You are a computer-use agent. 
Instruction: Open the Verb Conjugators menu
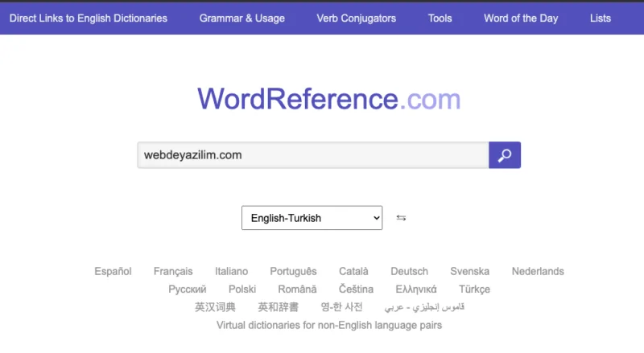point(356,18)
